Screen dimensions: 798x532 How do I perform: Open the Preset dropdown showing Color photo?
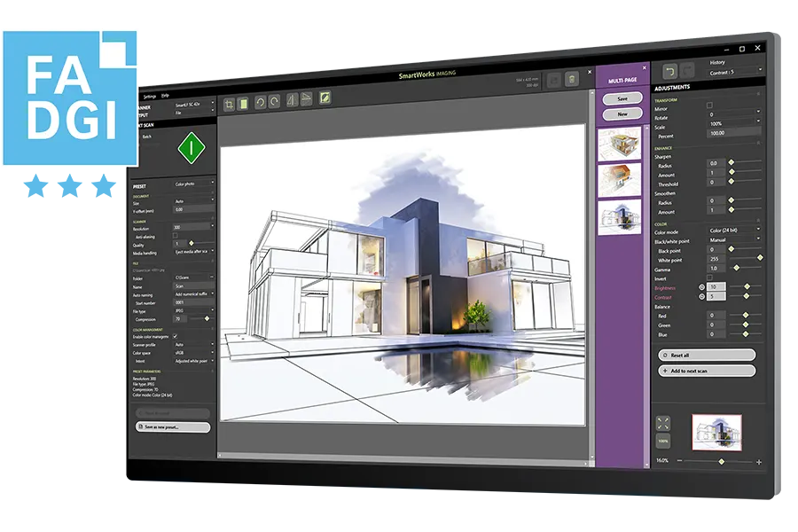194,184
